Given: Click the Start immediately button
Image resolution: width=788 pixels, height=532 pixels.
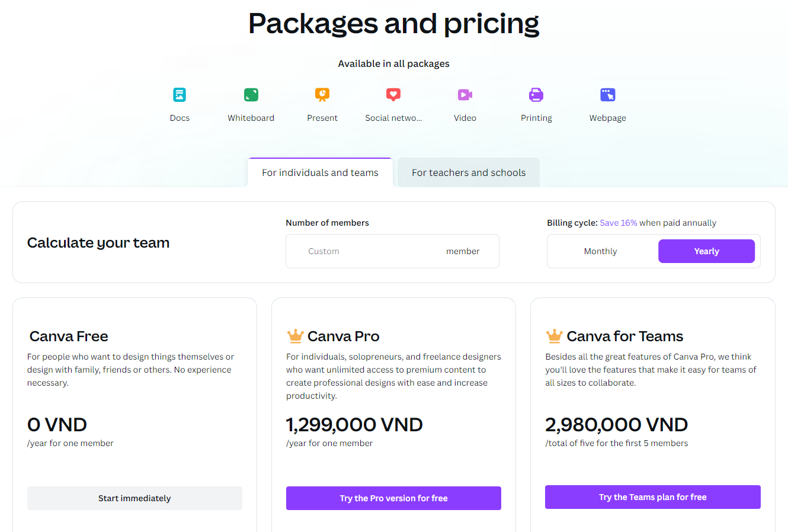Looking at the screenshot, I should click(134, 498).
